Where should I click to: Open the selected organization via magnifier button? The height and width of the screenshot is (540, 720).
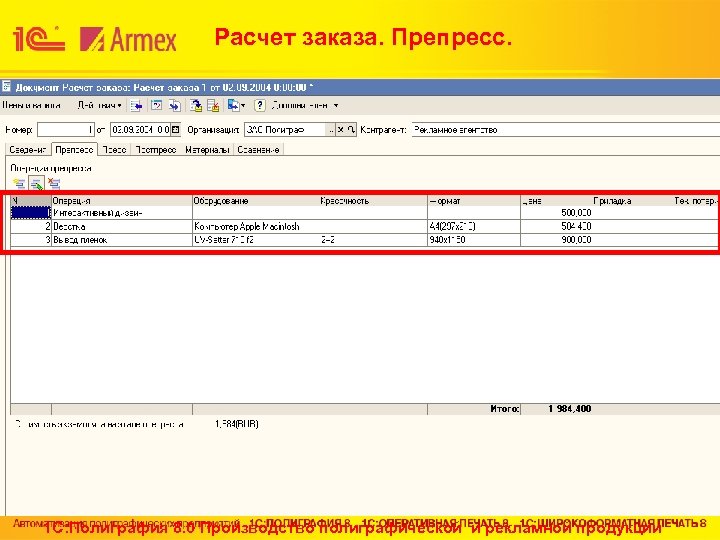tap(351, 130)
